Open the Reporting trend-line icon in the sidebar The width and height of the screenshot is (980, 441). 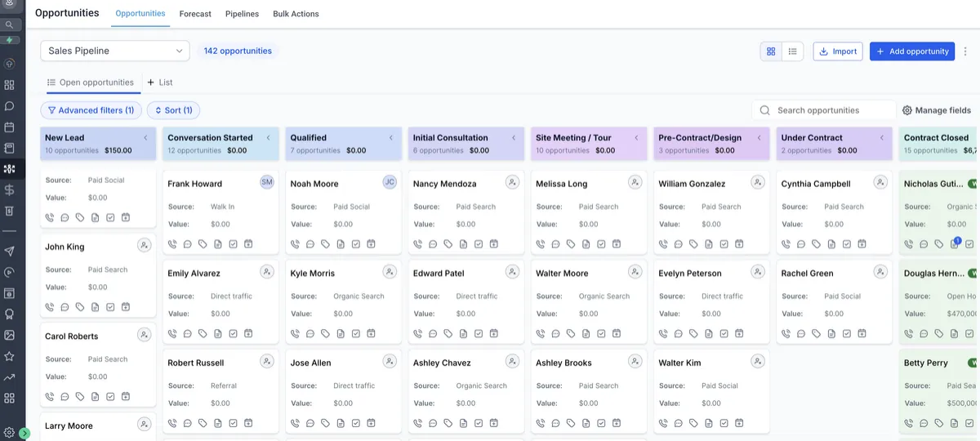10,377
